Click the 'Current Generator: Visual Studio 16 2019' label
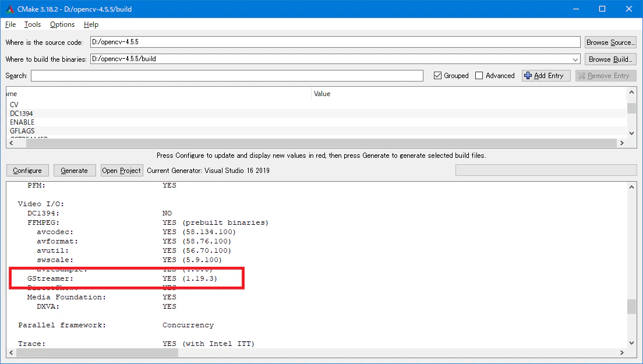The height and width of the screenshot is (364, 643). pyautogui.click(x=209, y=171)
